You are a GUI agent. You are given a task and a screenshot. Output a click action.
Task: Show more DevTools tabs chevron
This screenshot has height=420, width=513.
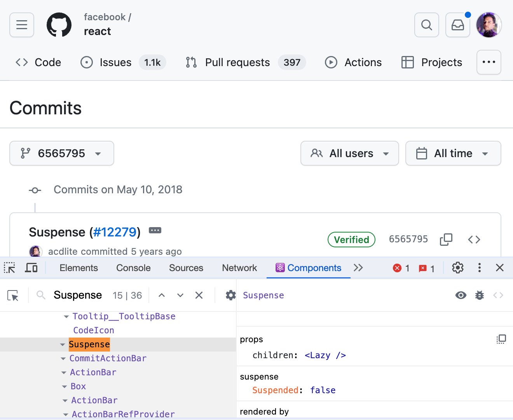coord(358,268)
